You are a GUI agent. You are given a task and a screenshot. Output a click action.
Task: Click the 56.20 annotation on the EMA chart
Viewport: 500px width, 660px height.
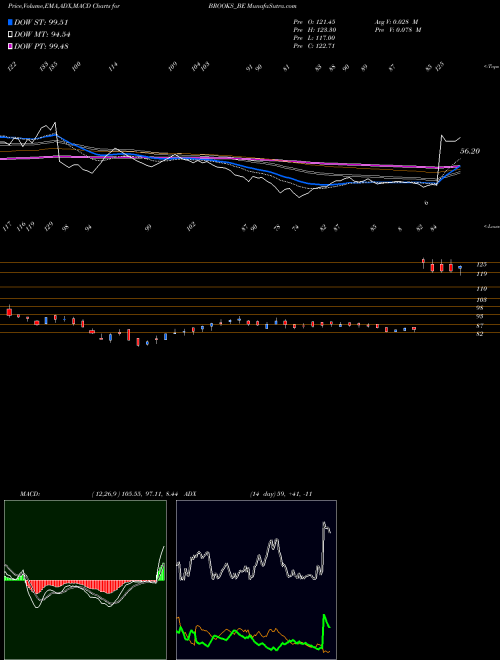(470, 151)
